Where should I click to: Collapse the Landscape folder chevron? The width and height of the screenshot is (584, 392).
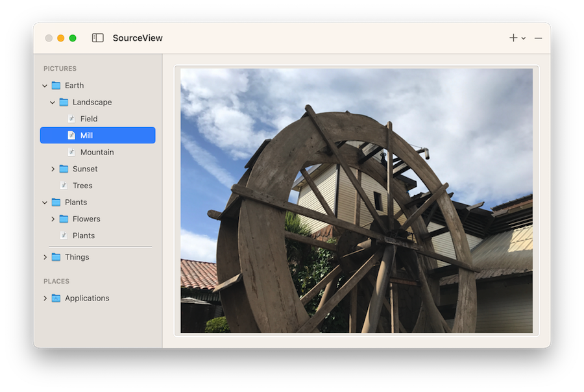click(53, 103)
